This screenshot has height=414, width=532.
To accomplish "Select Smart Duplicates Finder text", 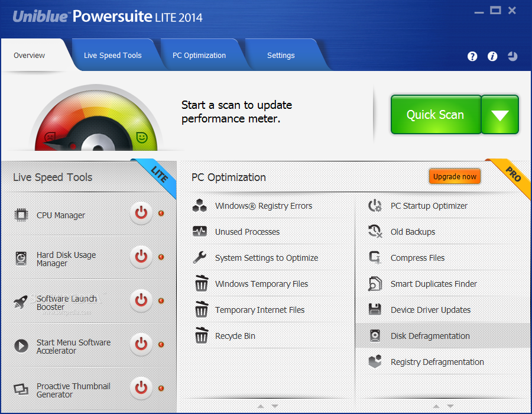I will (x=434, y=284).
